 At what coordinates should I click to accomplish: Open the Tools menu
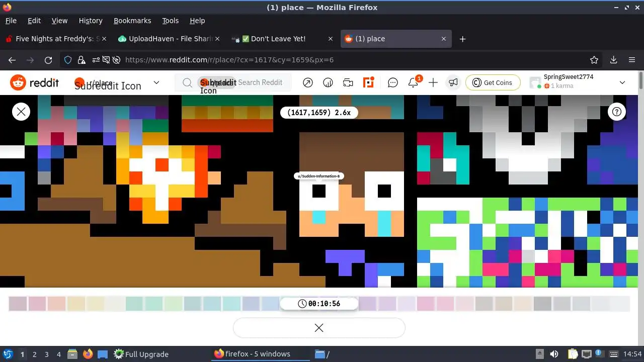(x=171, y=21)
